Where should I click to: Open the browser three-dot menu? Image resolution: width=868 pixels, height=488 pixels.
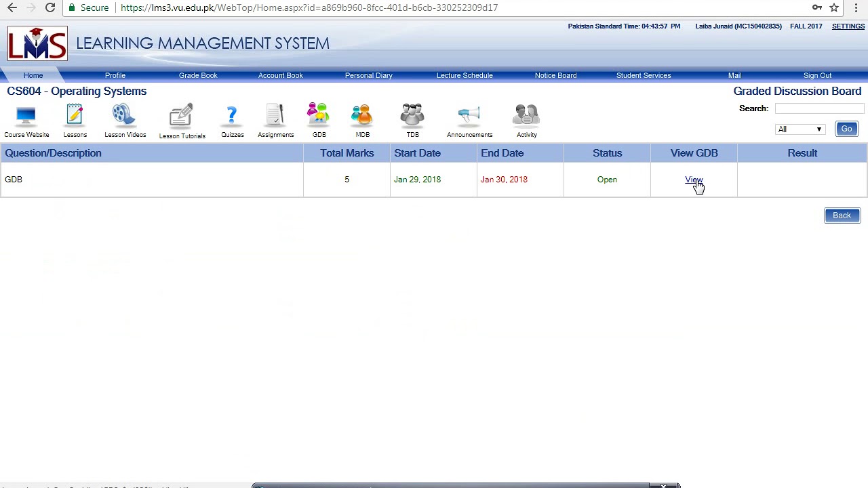coord(856,7)
